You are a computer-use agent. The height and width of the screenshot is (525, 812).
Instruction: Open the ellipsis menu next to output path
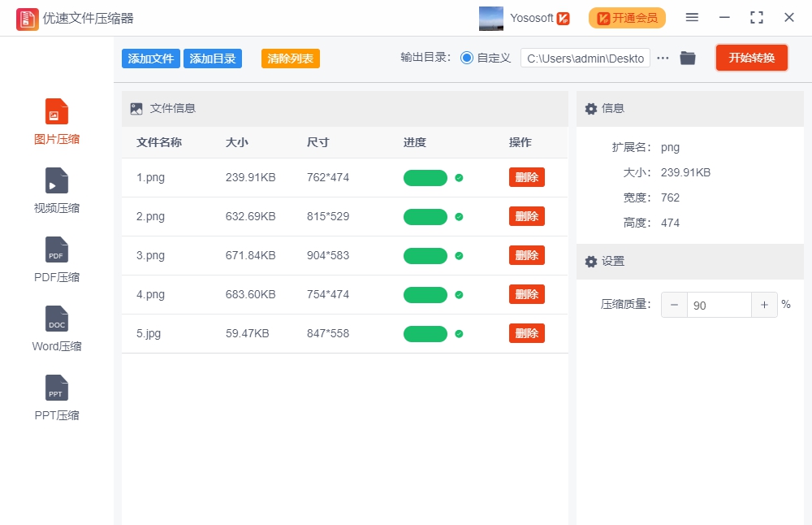663,58
